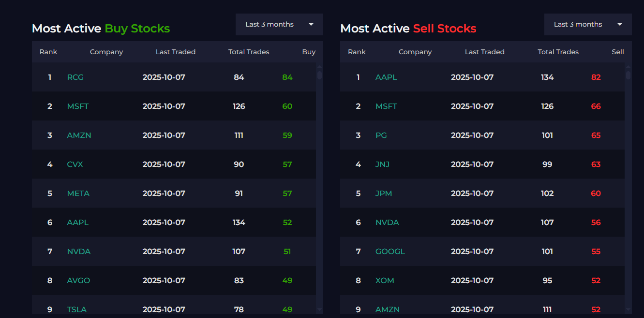
Task: Open AMZN in the Buy Stocks table
Action: point(79,135)
